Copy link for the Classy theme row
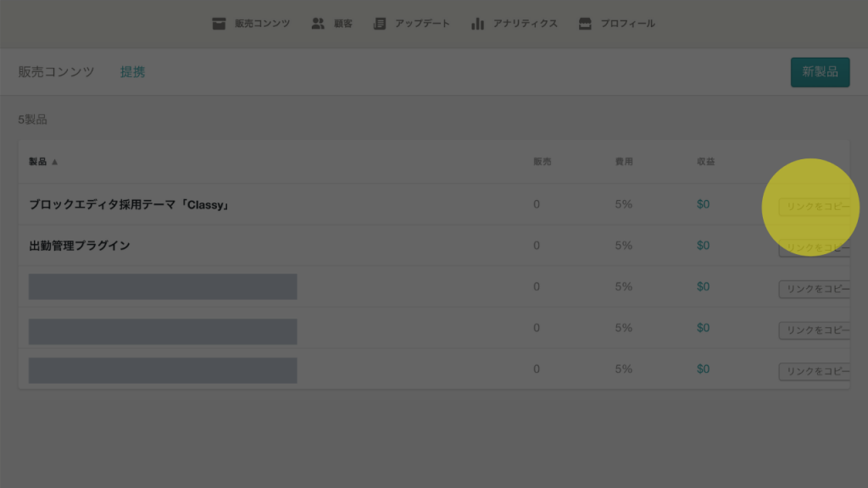 [x=815, y=207]
